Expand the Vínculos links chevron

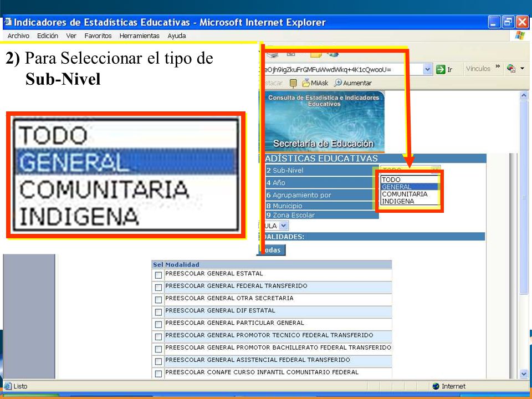point(498,66)
